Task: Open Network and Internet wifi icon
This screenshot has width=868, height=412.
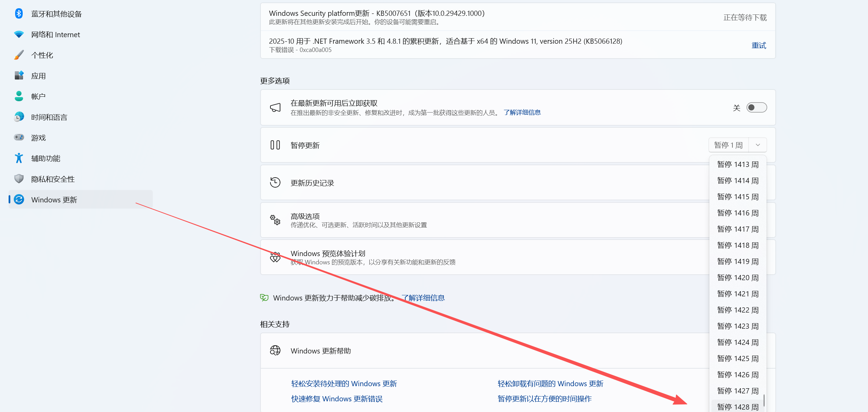Action: 19,34
